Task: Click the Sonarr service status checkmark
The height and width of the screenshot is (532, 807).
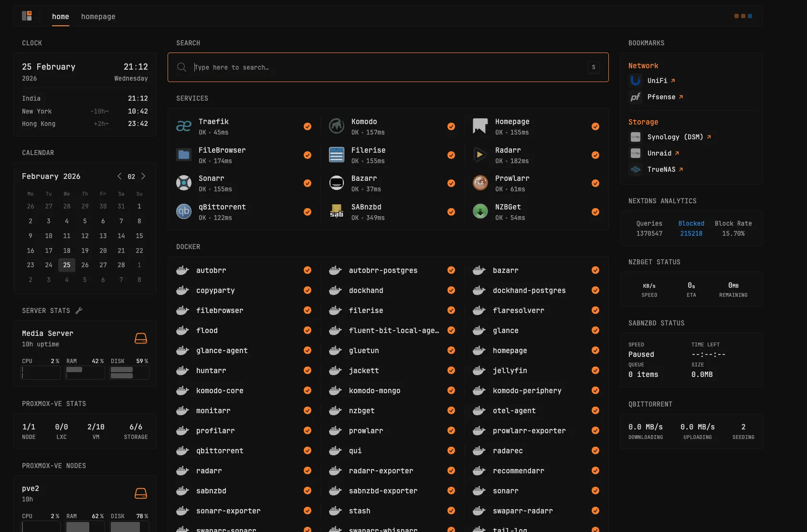Action: 308,183
